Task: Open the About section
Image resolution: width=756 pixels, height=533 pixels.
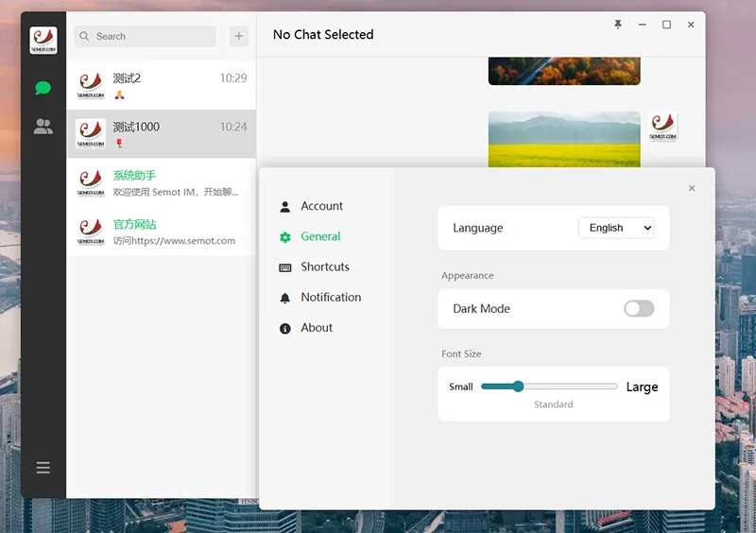Action: 317,328
